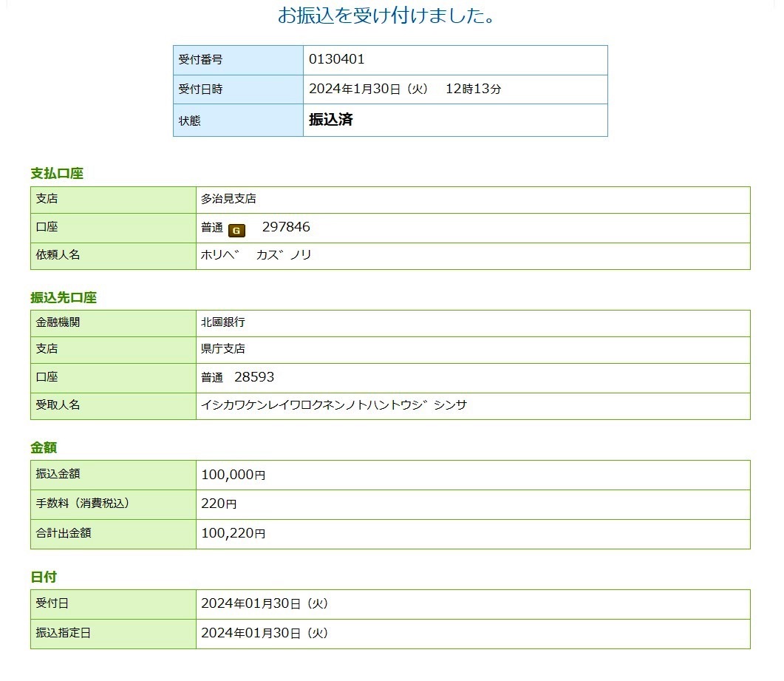Select the destination account number 28593

coord(253,377)
